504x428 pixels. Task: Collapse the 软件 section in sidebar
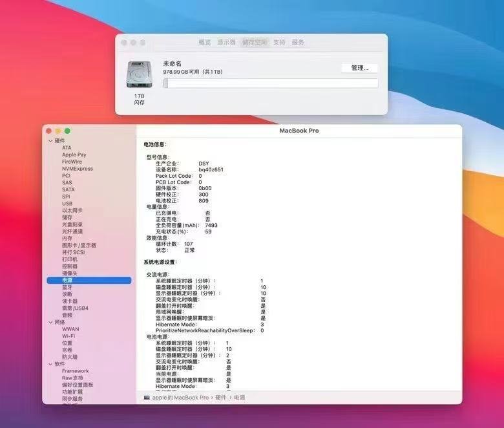50,364
